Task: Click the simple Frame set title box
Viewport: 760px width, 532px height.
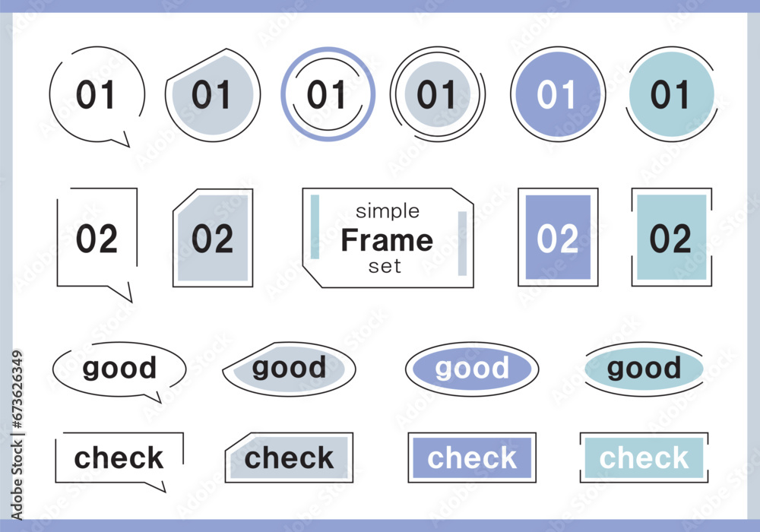Action: click(x=388, y=238)
